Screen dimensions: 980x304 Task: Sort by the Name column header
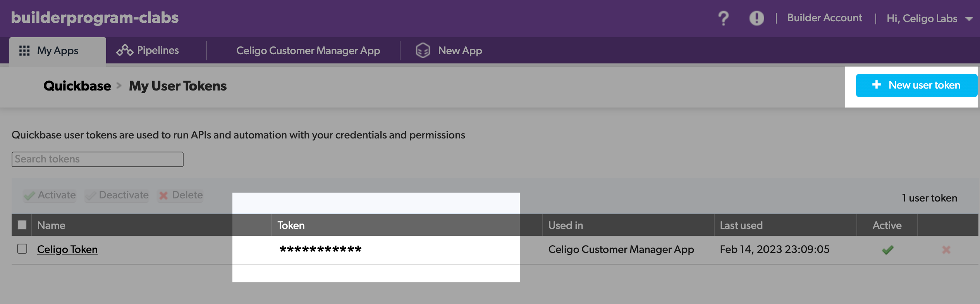[x=151, y=225]
